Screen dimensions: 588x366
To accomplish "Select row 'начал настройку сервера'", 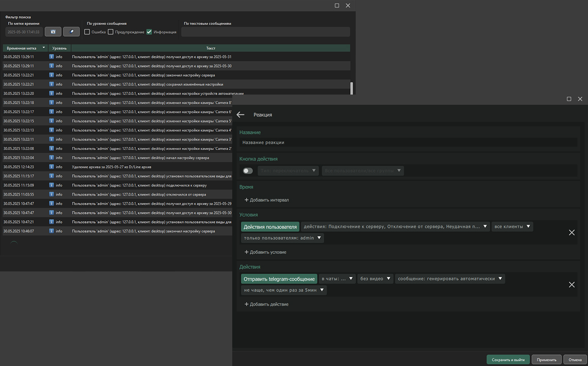I will (118, 158).
